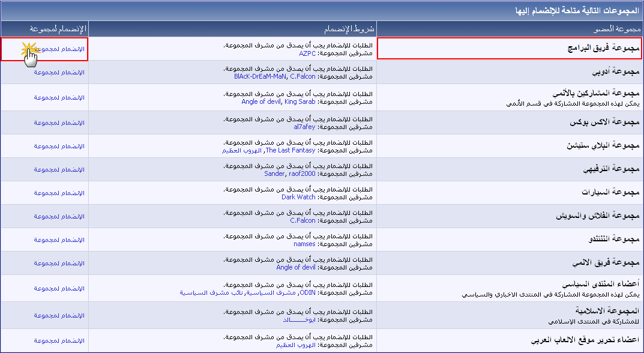Click join link in مجموعة السيارات row

coord(59,193)
